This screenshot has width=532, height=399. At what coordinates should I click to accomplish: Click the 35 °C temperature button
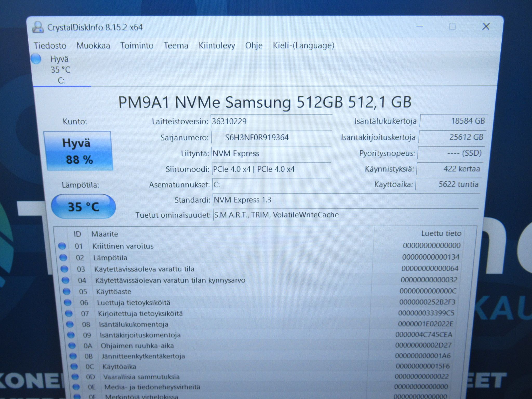(83, 207)
